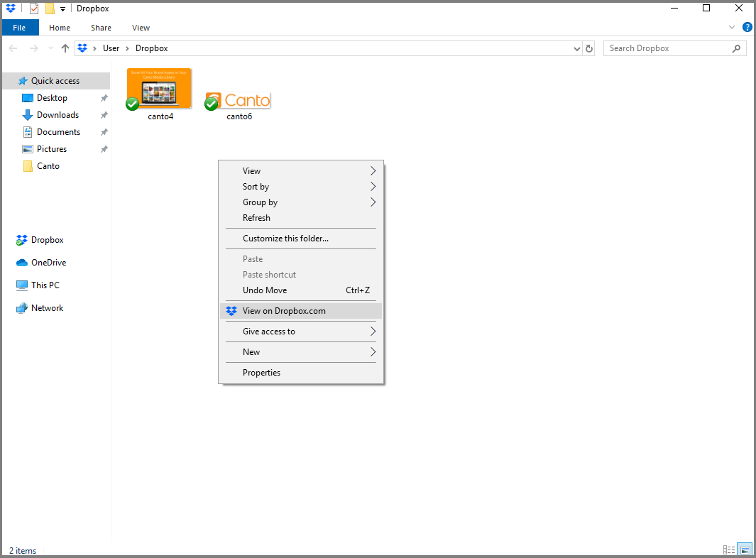Switch to the View ribbon tab
This screenshot has height=558, width=756.
[x=141, y=28]
